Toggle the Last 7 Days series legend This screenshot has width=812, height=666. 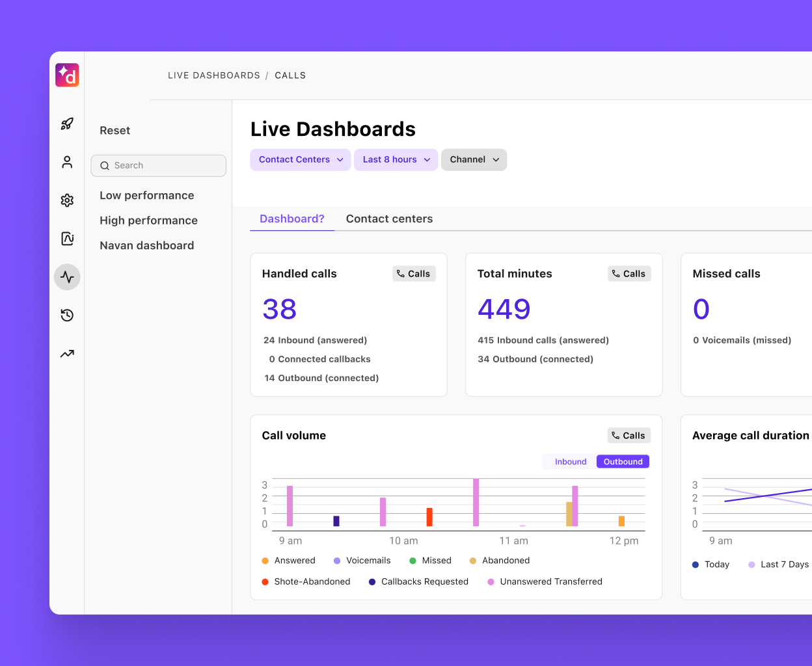click(778, 564)
